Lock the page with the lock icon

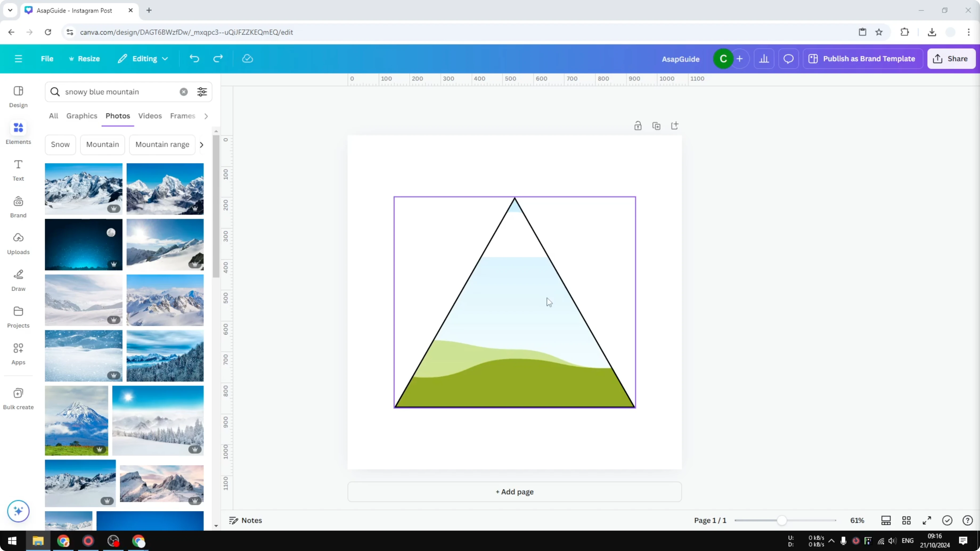click(638, 125)
